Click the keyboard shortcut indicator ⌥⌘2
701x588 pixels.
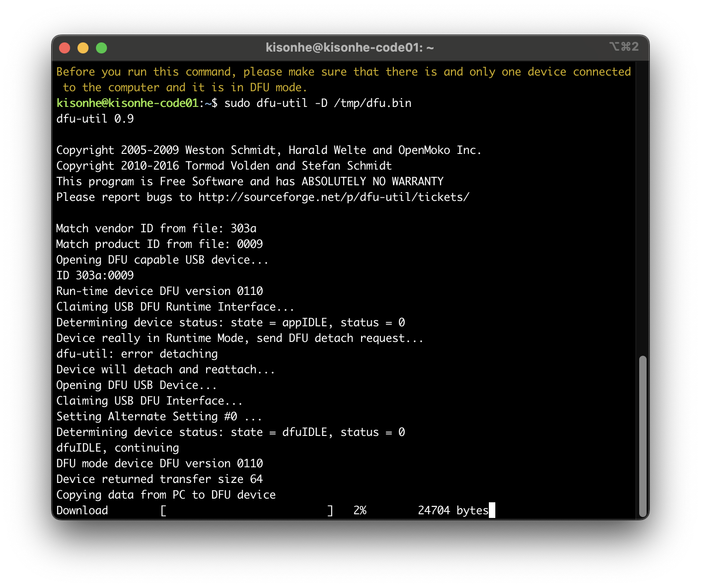tap(624, 47)
